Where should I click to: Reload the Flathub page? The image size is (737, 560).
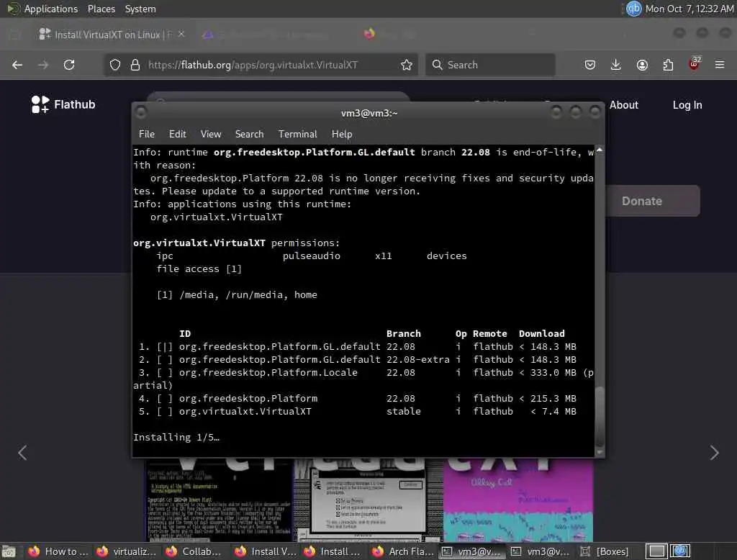tap(69, 65)
